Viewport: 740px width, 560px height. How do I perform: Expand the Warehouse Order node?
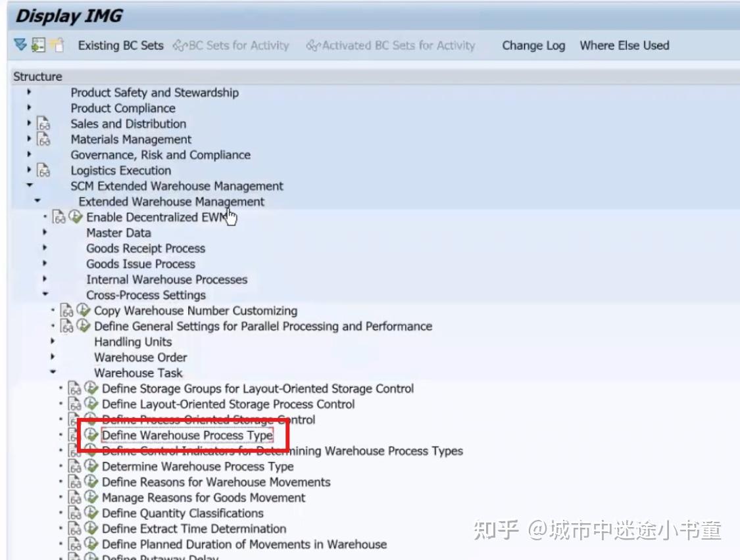point(53,357)
